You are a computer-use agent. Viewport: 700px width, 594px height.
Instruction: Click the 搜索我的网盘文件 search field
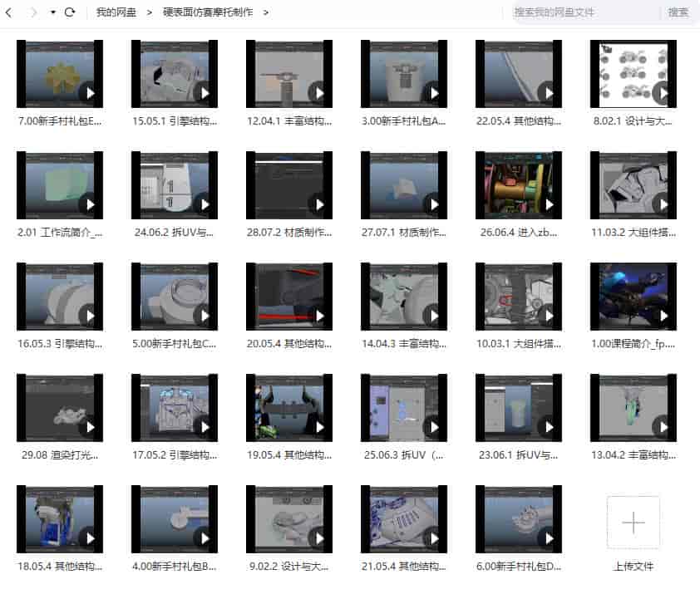[x=582, y=12]
